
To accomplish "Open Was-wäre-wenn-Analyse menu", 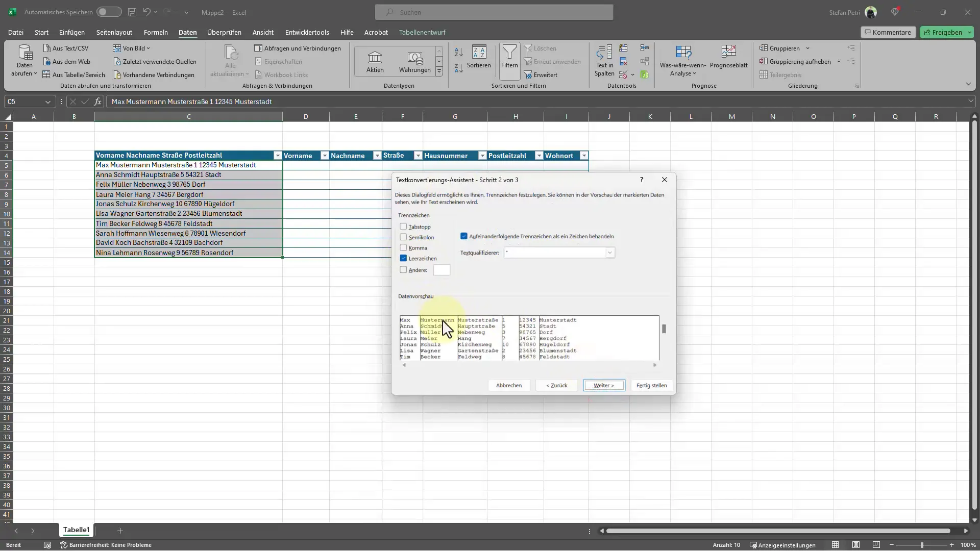I will pyautogui.click(x=683, y=61).
